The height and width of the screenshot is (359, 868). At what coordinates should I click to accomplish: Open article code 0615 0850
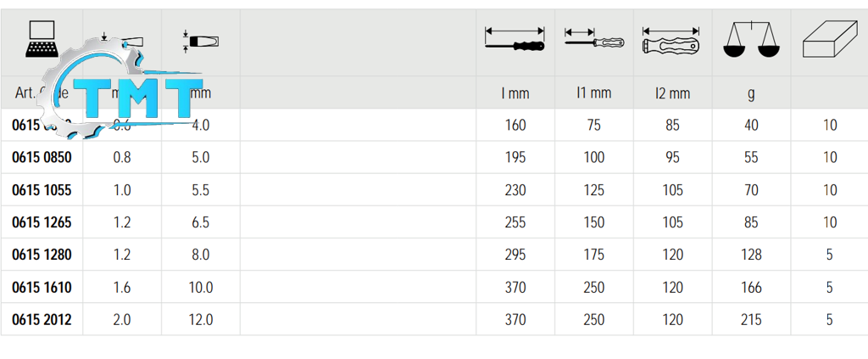[42, 158]
